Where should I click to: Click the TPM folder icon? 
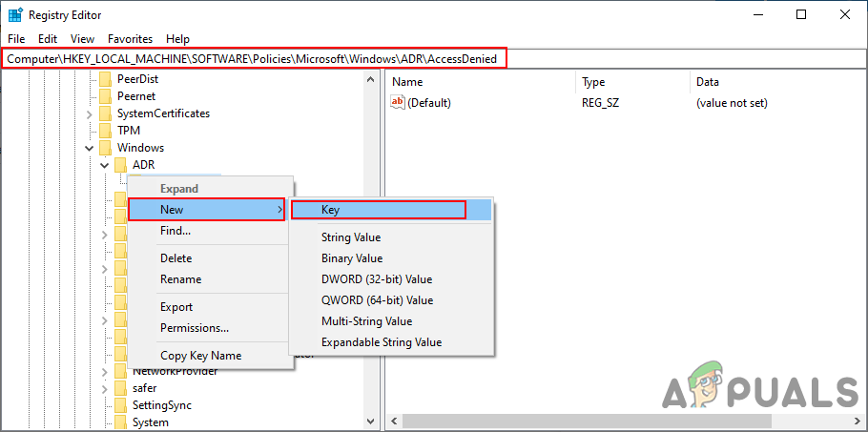click(105, 131)
